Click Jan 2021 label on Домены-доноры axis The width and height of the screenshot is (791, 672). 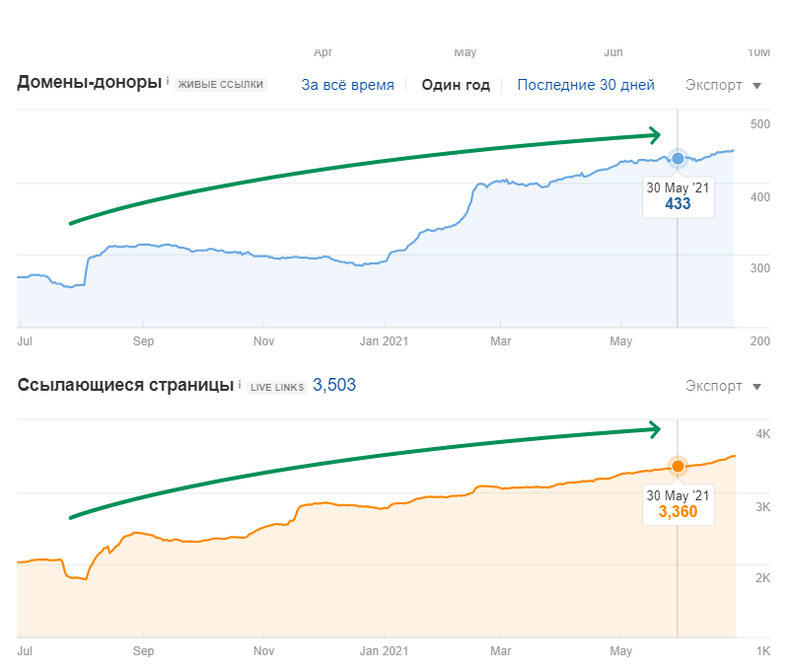click(x=383, y=341)
